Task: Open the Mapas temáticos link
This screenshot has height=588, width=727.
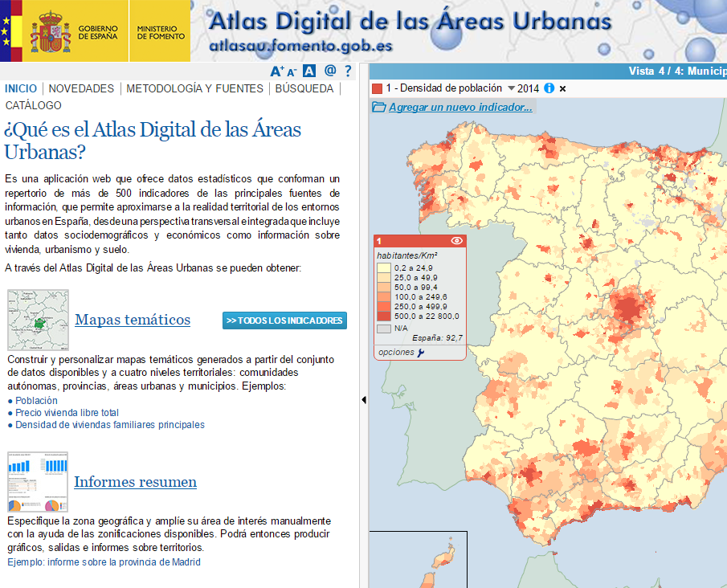Action: (x=133, y=320)
